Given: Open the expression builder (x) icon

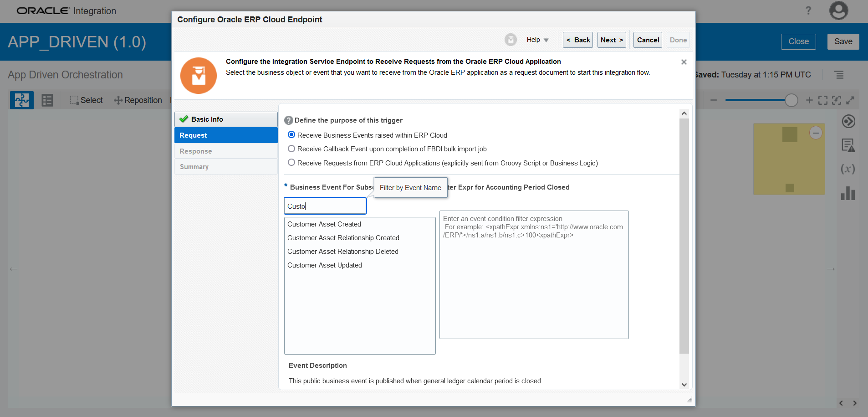Looking at the screenshot, I should pyautogui.click(x=848, y=169).
